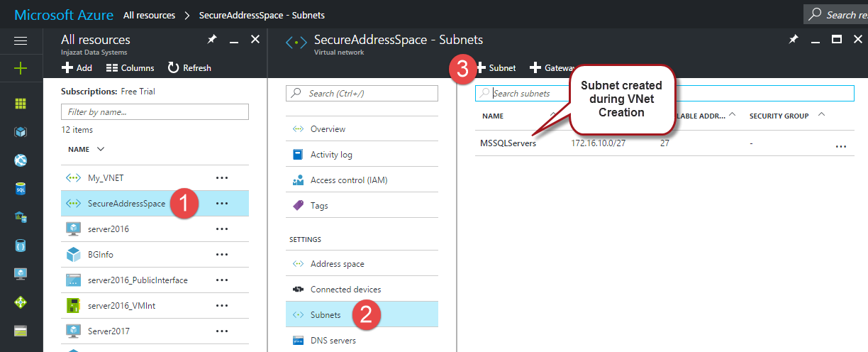
Task: Add a new Subnet using the toolbar button
Action: point(496,68)
